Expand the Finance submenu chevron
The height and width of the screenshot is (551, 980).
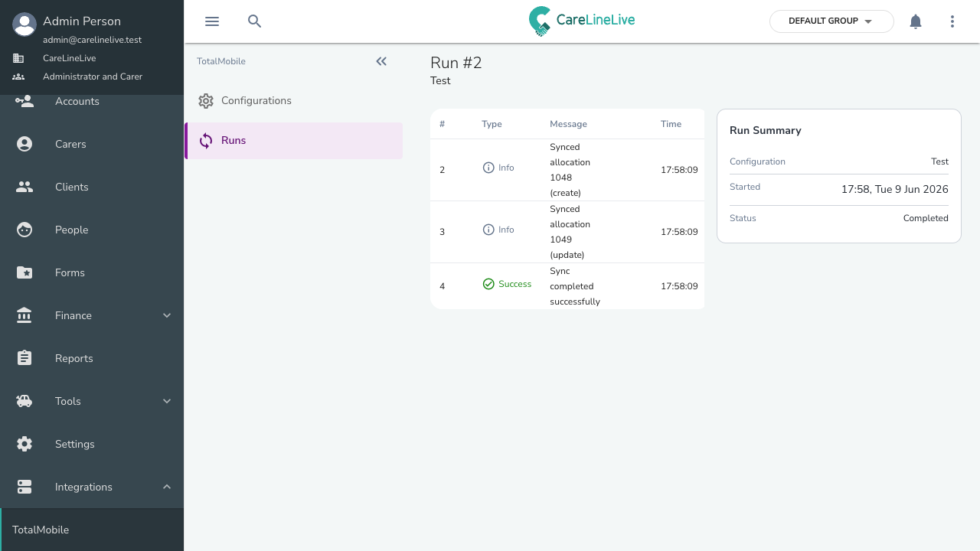(x=167, y=315)
